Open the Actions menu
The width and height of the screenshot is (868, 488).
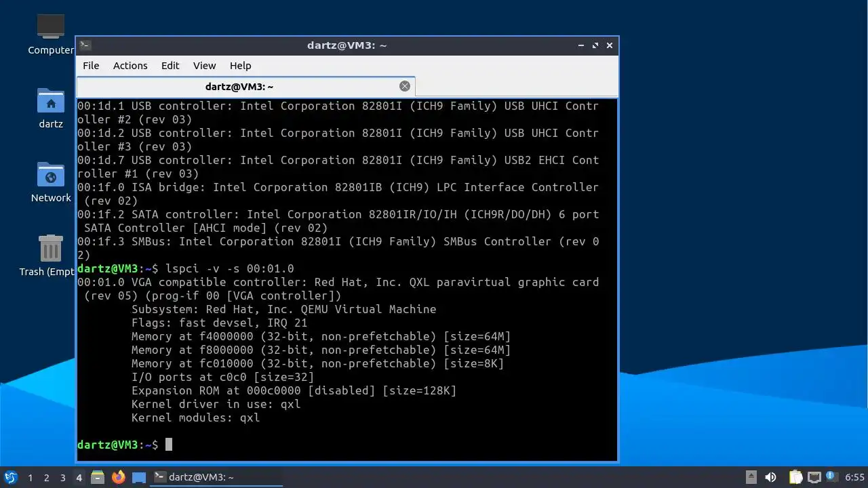(x=130, y=66)
